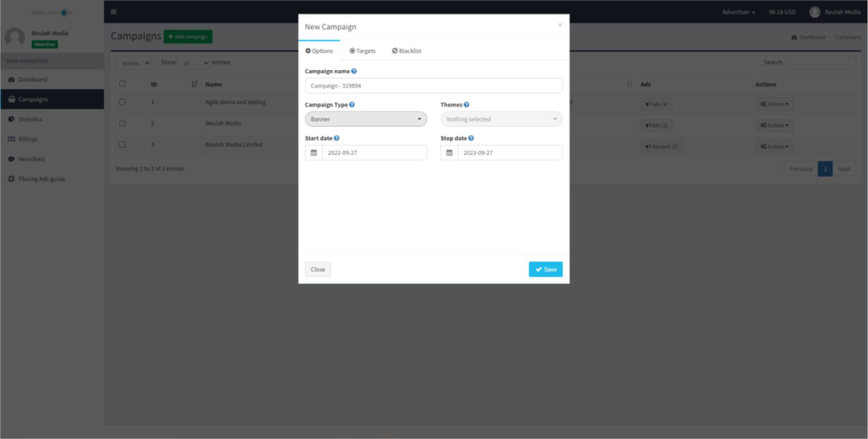Click the sidebar profile avatar image
The image size is (868, 439).
(x=15, y=37)
